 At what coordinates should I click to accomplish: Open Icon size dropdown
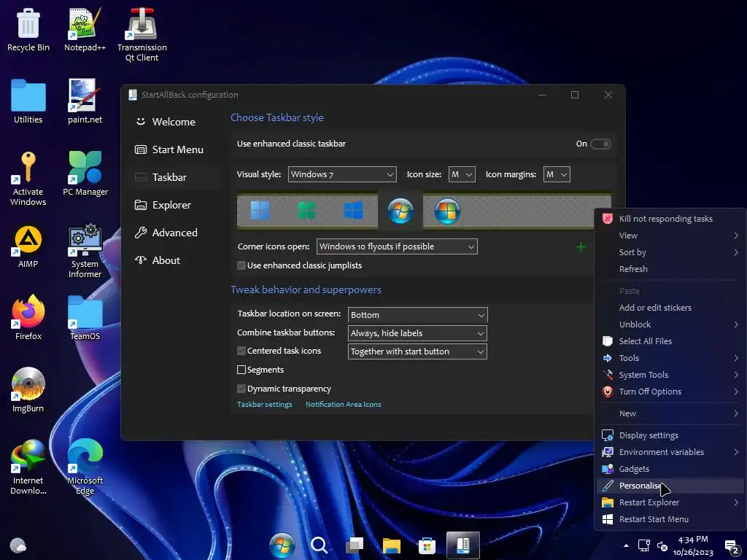462,174
